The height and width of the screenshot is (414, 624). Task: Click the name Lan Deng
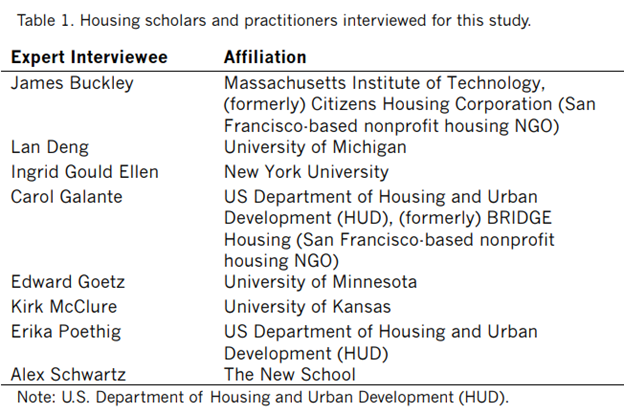pos(43,148)
